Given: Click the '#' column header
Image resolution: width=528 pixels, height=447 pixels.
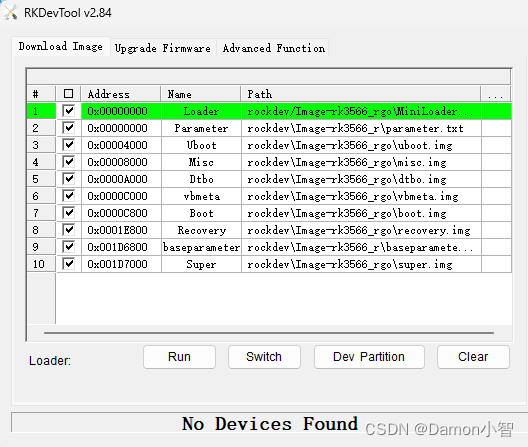Looking at the screenshot, I should click(41, 94).
